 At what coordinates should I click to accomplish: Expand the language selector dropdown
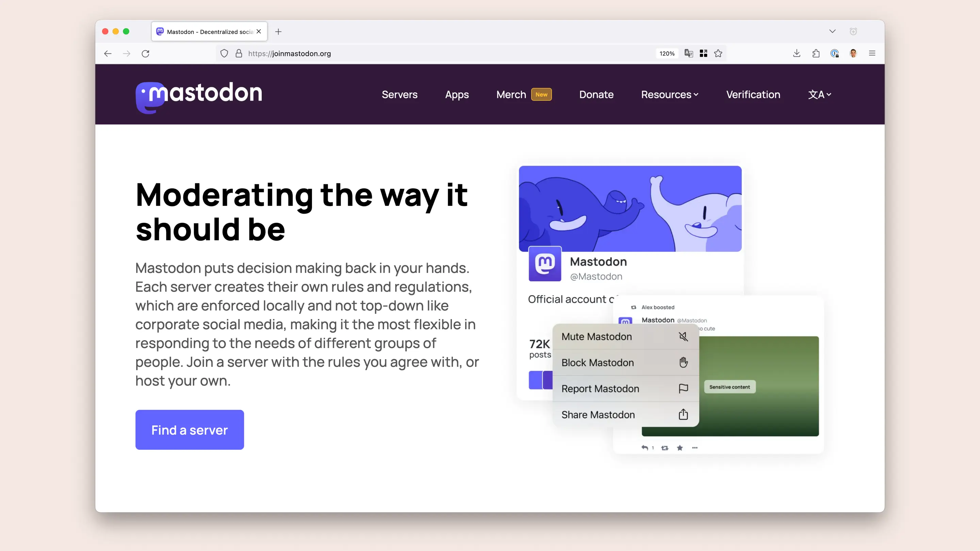(819, 94)
